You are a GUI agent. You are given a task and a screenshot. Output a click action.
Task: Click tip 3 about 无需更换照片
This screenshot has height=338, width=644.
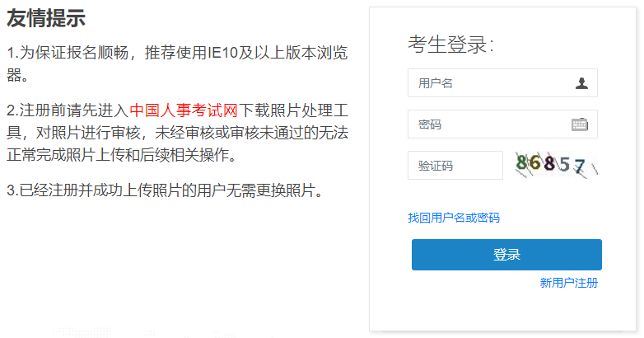click(164, 190)
